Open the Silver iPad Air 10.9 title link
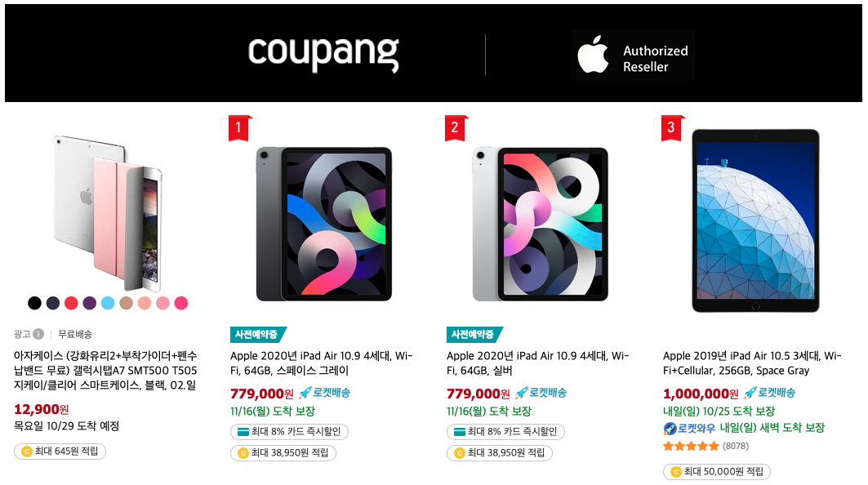868x485 pixels. 537,363
